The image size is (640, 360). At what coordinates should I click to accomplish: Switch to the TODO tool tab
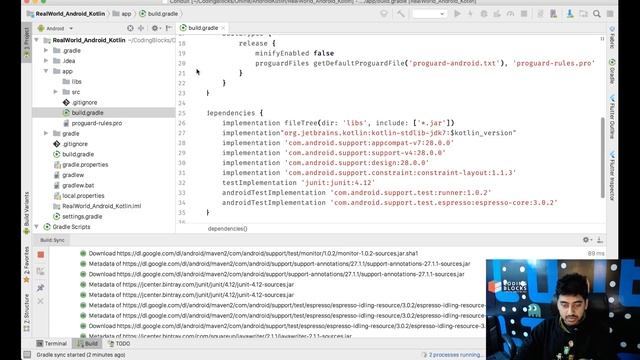coord(119,344)
